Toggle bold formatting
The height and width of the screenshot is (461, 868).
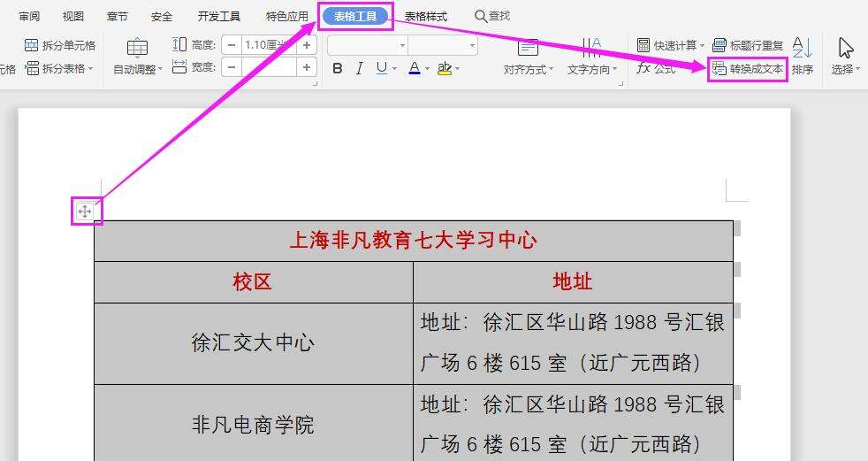pyautogui.click(x=337, y=68)
